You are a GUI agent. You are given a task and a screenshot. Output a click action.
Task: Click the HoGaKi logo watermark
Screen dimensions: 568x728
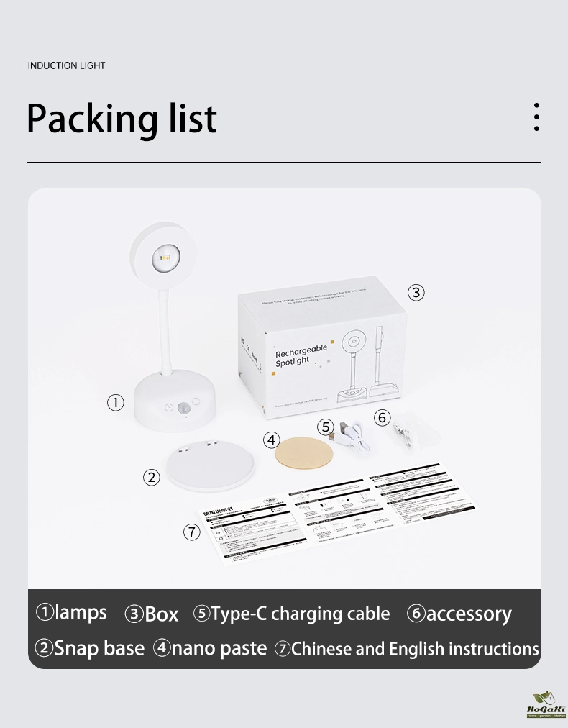click(546, 705)
